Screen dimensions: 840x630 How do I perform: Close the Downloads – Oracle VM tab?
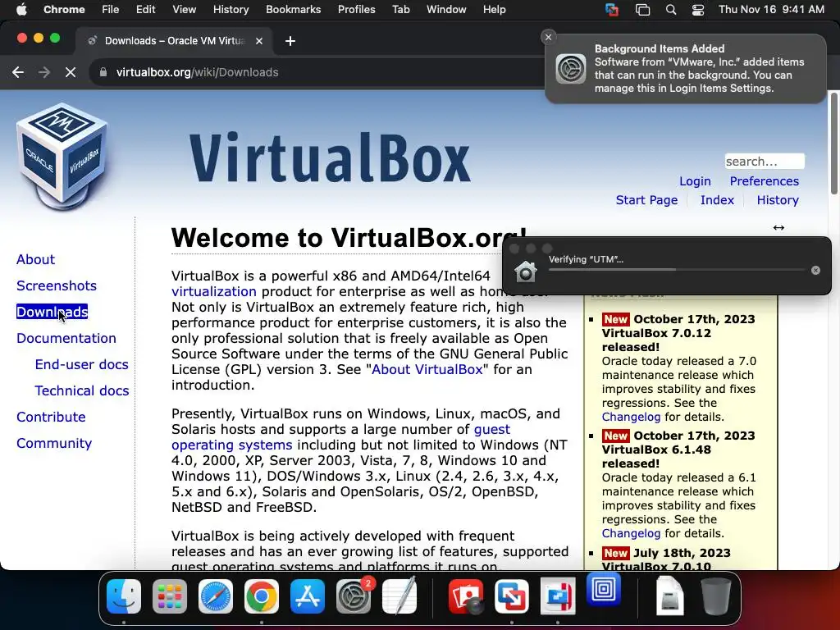click(x=258, y=41)
